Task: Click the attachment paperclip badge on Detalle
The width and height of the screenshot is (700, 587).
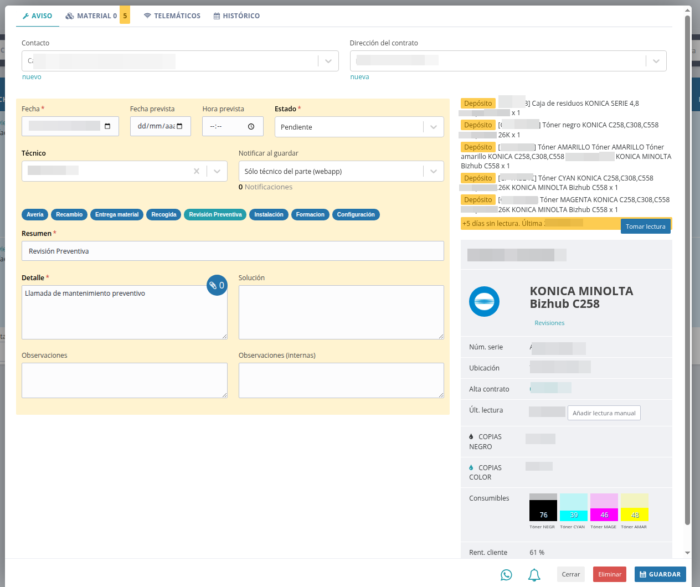Action: [x=217, y=285]
